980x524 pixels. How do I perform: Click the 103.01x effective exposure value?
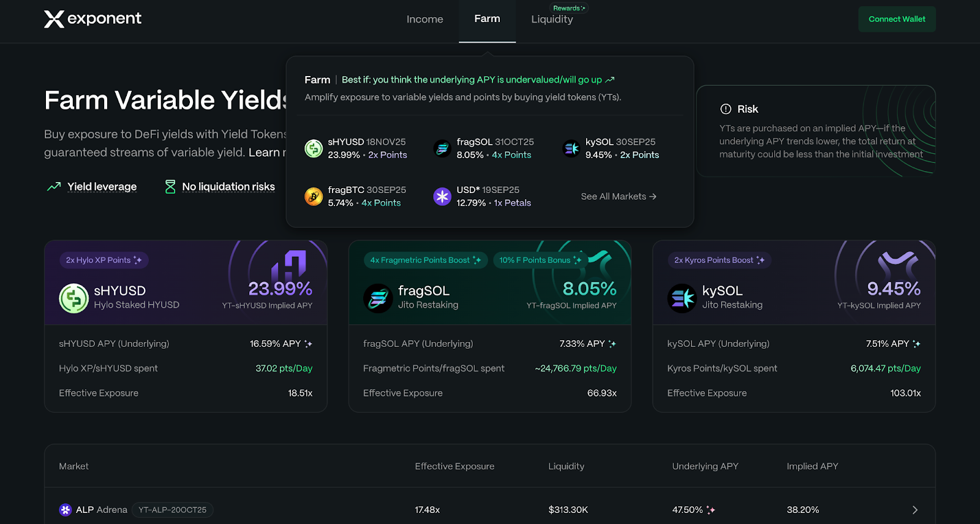pyautogui.click(x=905, y=393)
